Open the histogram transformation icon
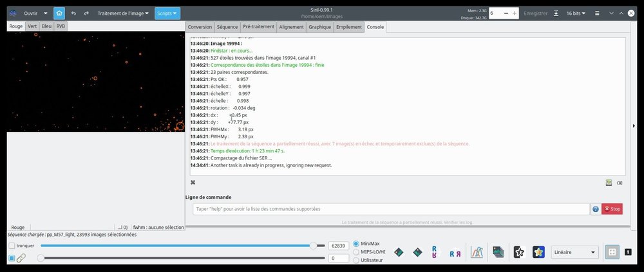This screenshot has height=272, width=644. pyautogui.click(x=477, y=252)
